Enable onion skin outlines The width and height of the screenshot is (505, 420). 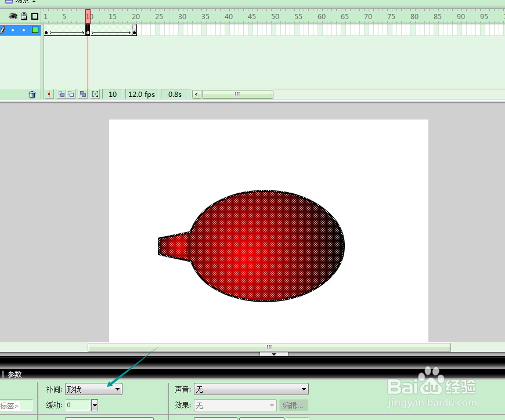point(71,95)
